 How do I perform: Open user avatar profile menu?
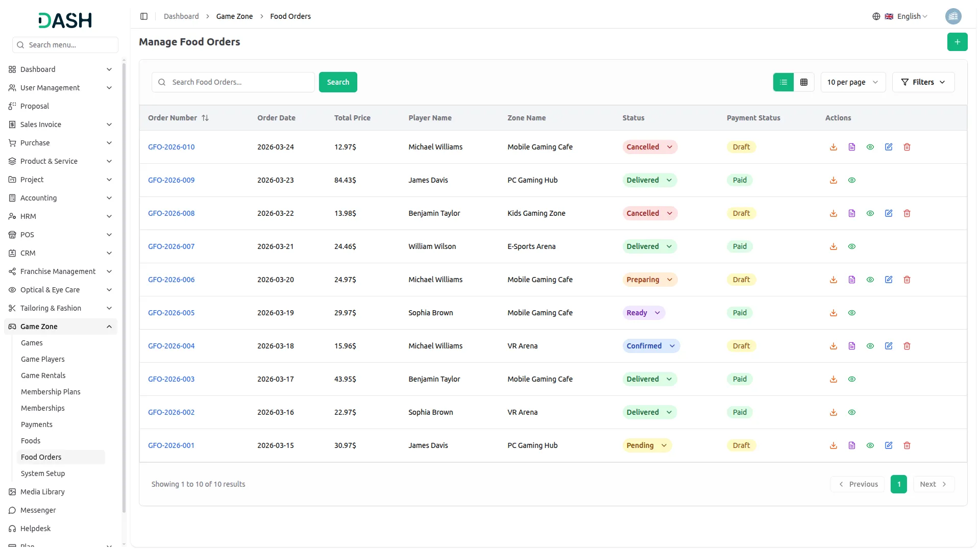tap(953, 16)
